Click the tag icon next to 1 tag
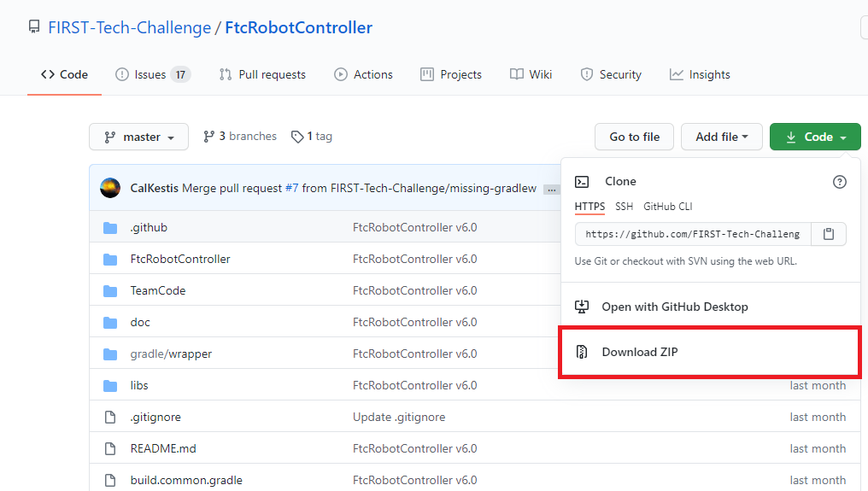Viewport: 868px width, 491px height. point(297,137)
